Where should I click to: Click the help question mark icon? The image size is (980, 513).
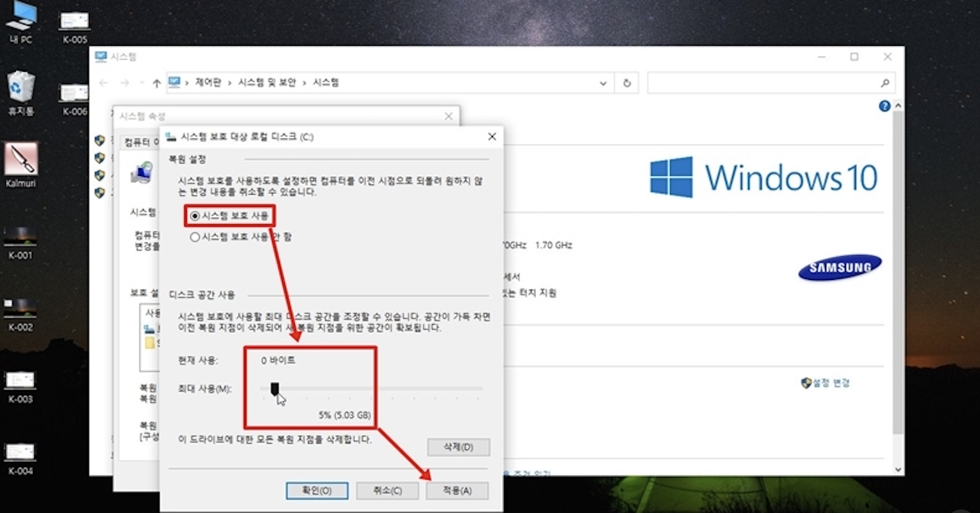click(x=884, y=106)
